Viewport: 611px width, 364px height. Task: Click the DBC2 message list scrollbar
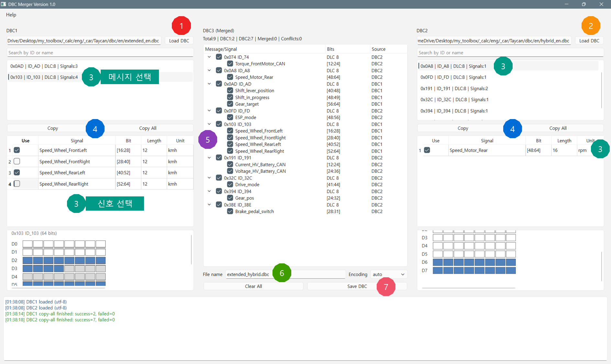click(x=602, y=90)
